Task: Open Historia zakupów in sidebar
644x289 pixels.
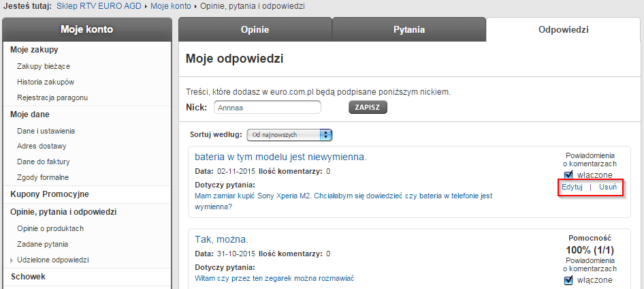Action: tap(46, 82)
